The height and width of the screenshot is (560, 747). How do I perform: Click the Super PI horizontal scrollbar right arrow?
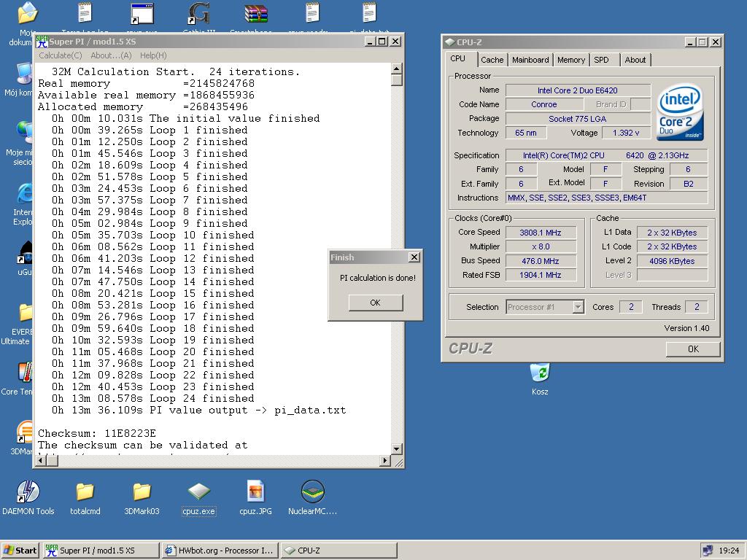[385, 461]
